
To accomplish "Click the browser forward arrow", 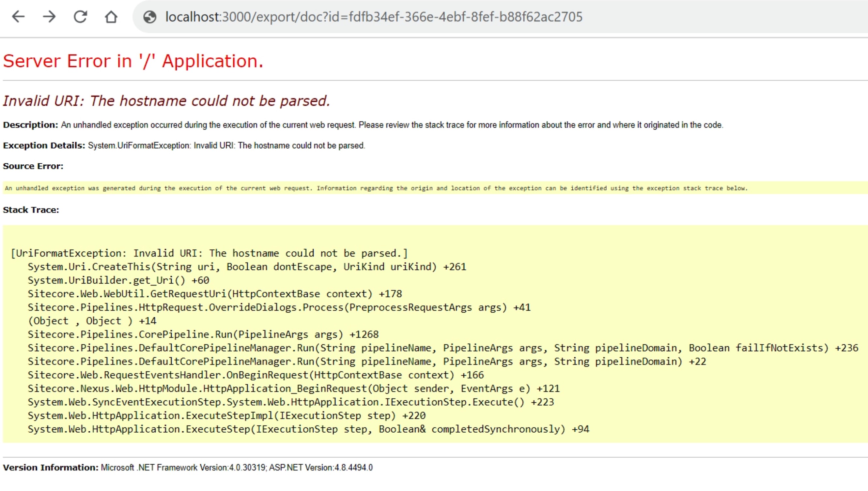I will (x=49, y=17).
